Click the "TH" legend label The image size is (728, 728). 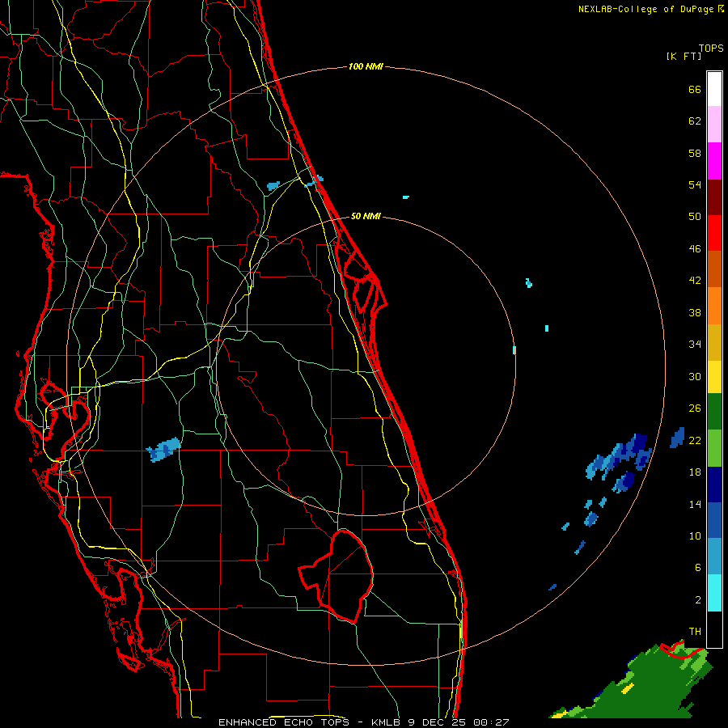(x=695, y=632)
